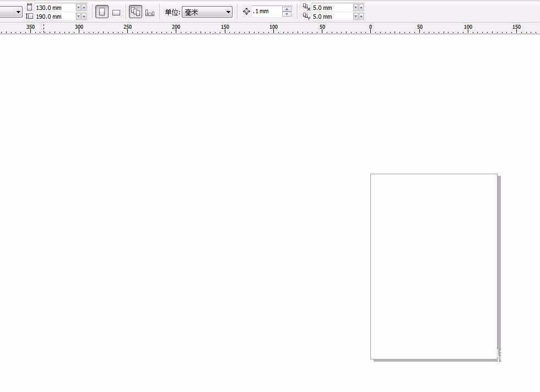
Task: Increase nudge distance with the up stepper
Action: coord(287,8)
